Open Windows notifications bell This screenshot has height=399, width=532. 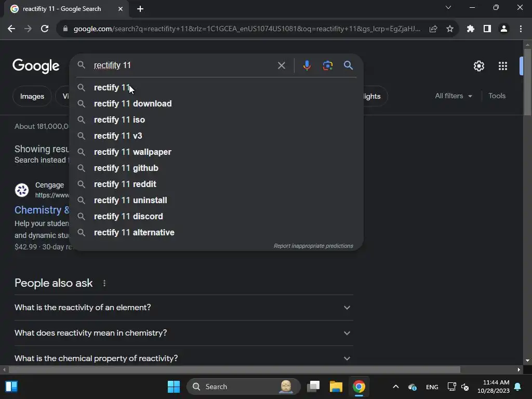click(x=518, y=387)
